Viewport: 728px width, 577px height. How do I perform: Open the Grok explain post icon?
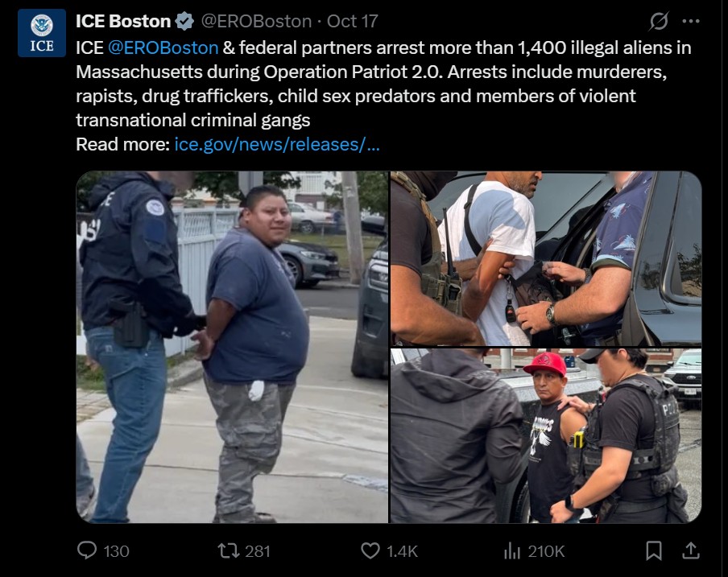(x=659, y=21)
